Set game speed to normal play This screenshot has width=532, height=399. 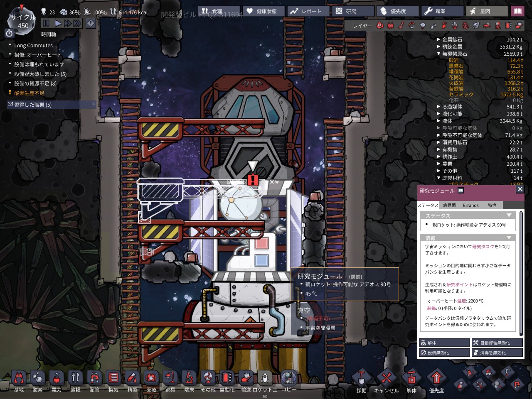coord(59,24)
